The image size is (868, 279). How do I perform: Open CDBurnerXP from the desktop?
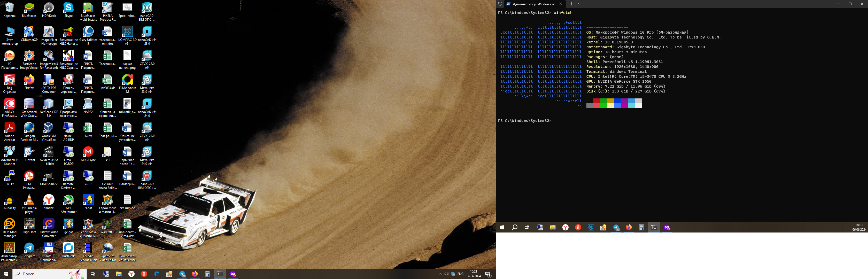click(29, 34)
